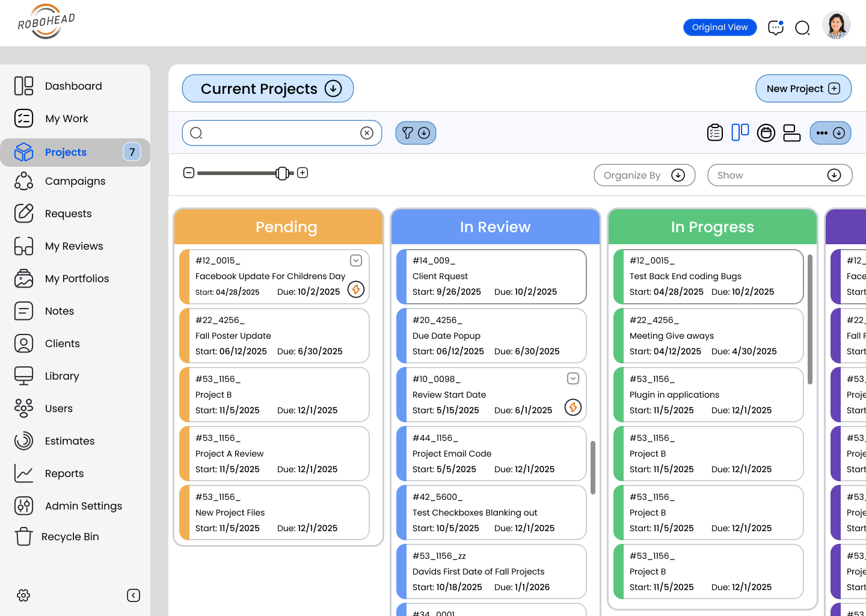Open the Library section
This screenshot has height=616, width=866.
pyautogui.click(x=46, y=376)
